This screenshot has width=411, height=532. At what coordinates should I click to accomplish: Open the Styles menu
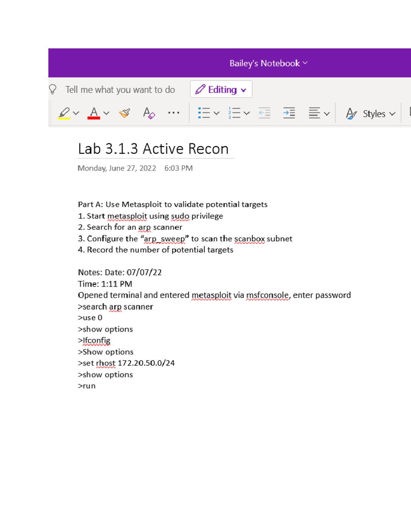tap(375, 113)
